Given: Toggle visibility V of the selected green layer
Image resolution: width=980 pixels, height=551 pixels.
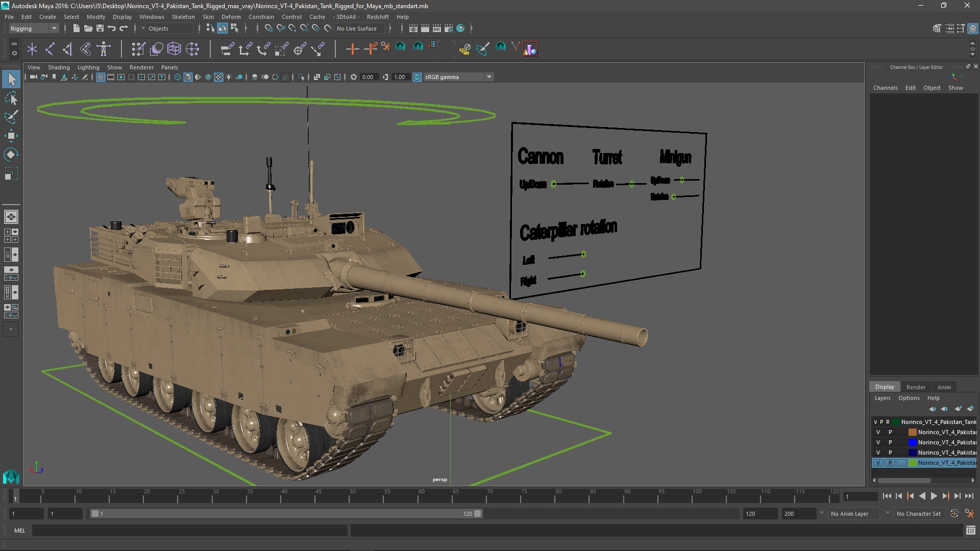Looking at the screenshot, I should click(878, 463).
